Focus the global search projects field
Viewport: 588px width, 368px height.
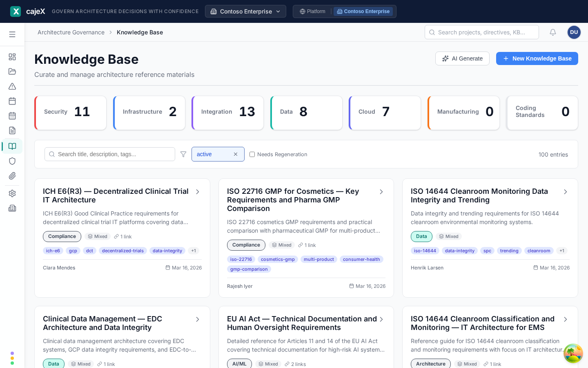482,32
